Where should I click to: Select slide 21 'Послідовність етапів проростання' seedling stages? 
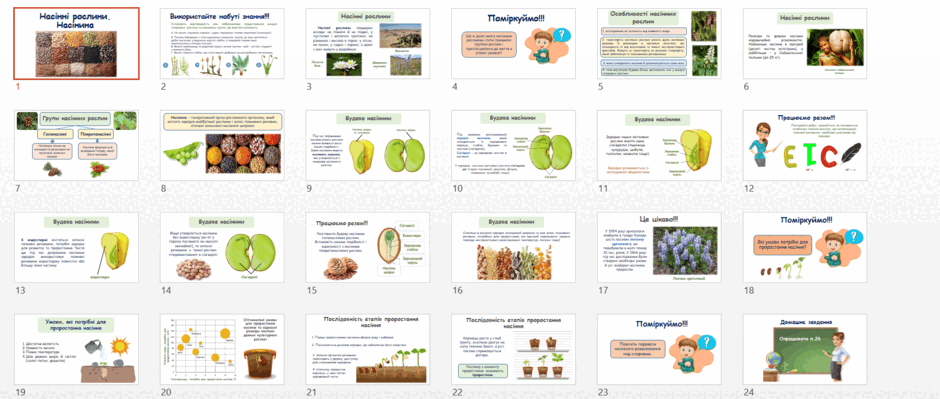[367, 349]
